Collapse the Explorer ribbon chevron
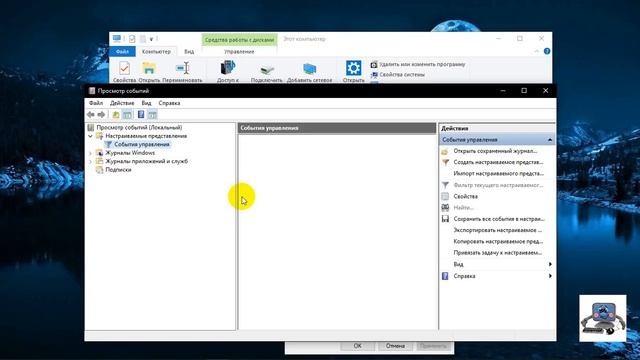The width and height of the screenshot is (640, 360). pyautogui.click(x=537, y=51)
